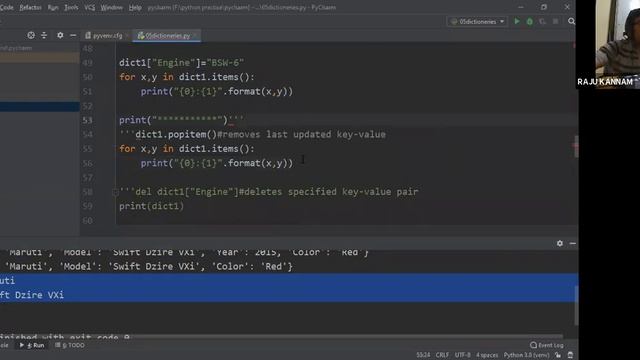Open the Help menu
Image resolution: width=640 pixels, height=360 pixels.
click(x=135, y=7)
